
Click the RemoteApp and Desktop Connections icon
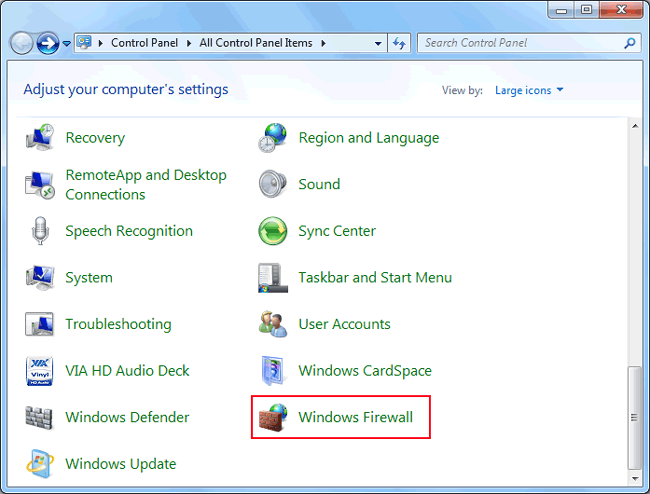[40, 185]
